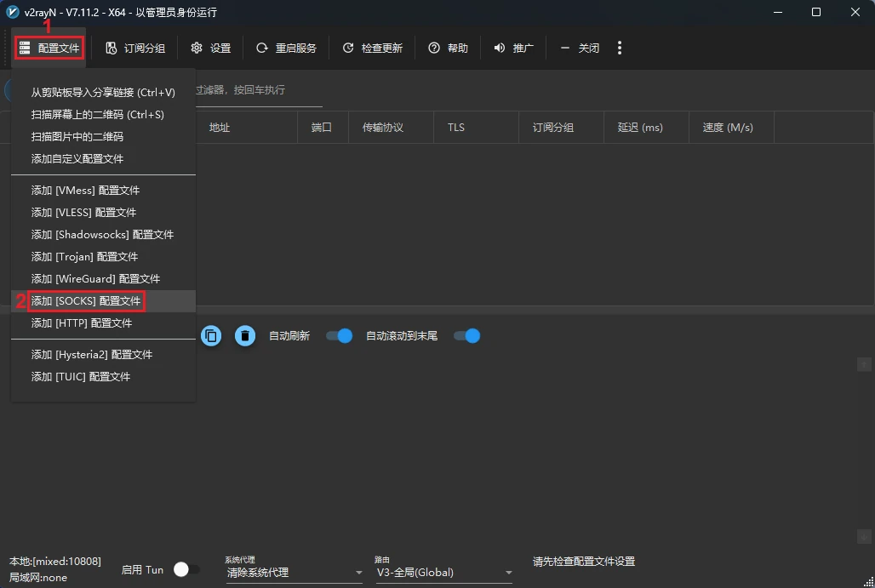The height and width of the screenshot is (588, 875).
Task: Click the trash icon to clear logs
Action: coord(245,336)
